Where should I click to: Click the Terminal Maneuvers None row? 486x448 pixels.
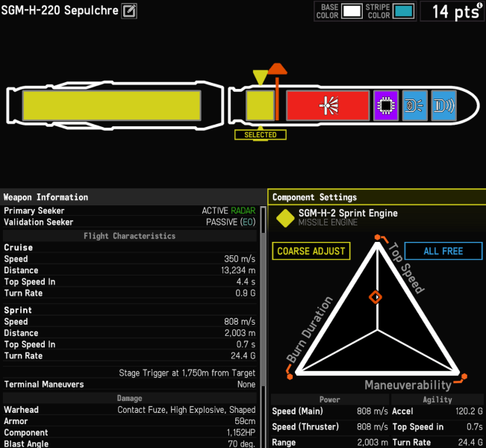[130, 384]
